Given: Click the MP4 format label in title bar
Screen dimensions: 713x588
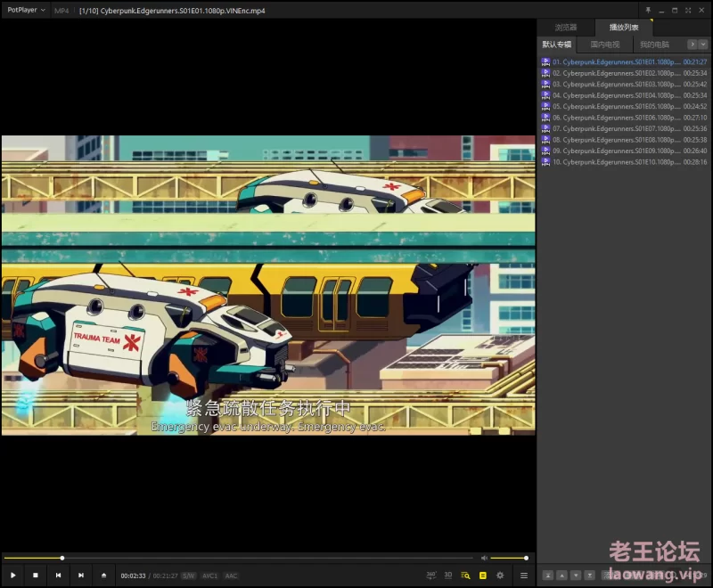Looking at the screenshot, I should click(x=61, y=11).
